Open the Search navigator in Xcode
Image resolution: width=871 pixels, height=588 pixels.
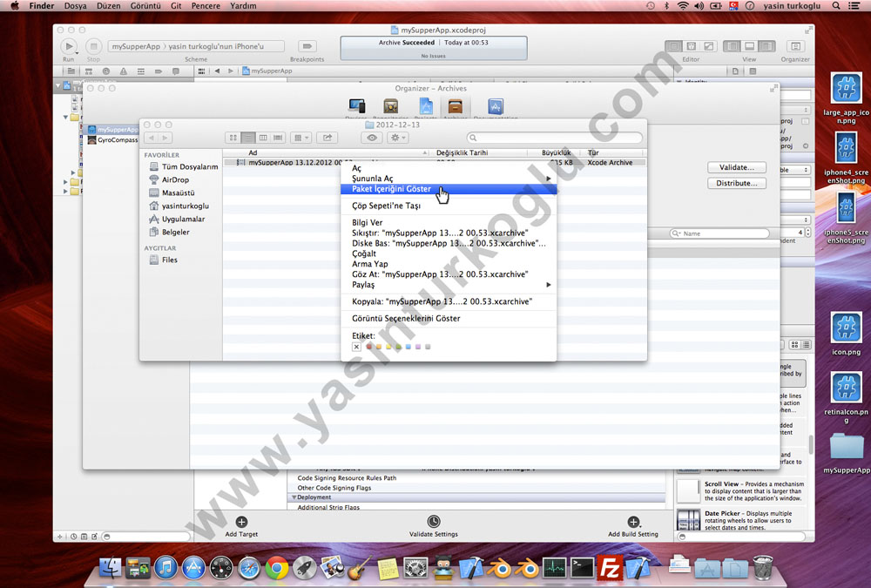(x=106, y=71)
